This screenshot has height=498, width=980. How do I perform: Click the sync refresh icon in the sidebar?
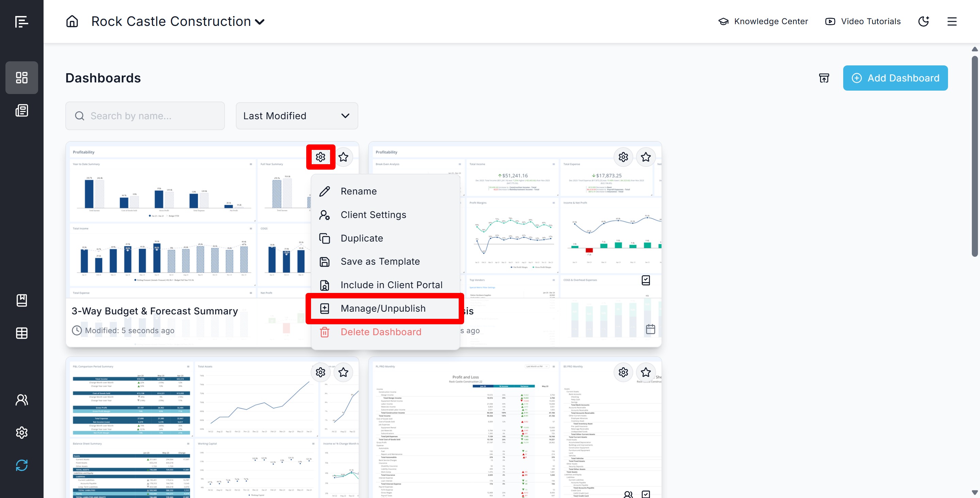pos(22,465)
